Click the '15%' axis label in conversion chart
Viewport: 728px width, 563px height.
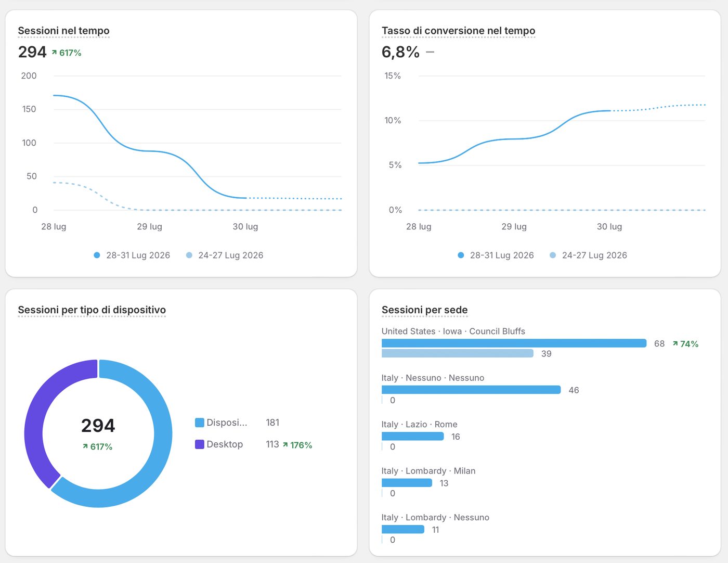point(393,76)
